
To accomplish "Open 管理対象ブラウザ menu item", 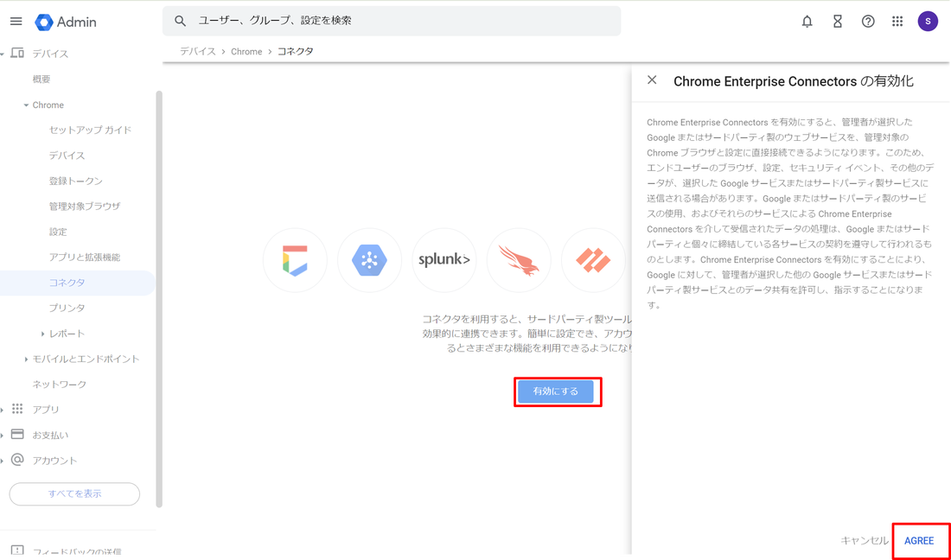I will click(x=85, y=206).
